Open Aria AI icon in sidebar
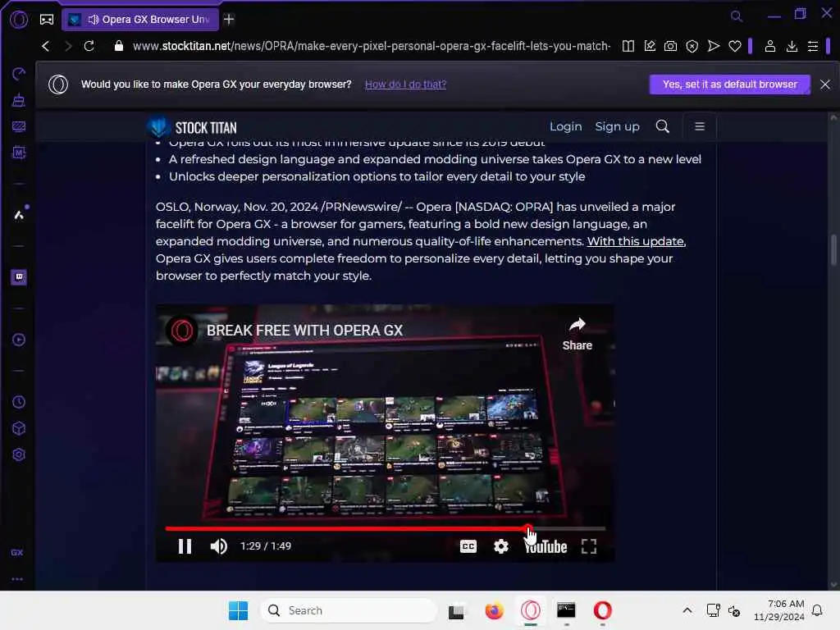 [x=19, y=215]
